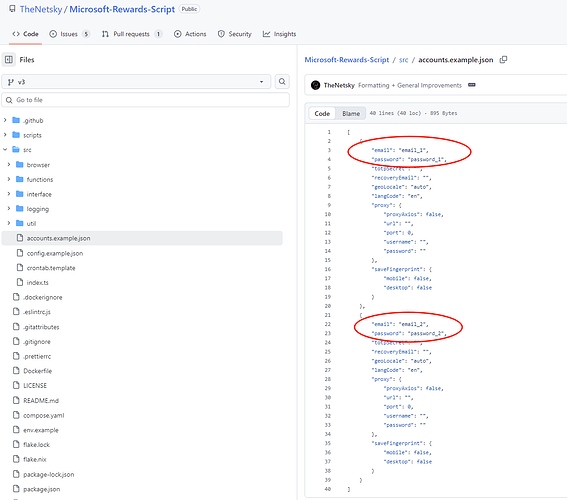Viewport: 567px width, 500px height.
Task: Click the file search magnifier button
Action: tap(282, 82)
